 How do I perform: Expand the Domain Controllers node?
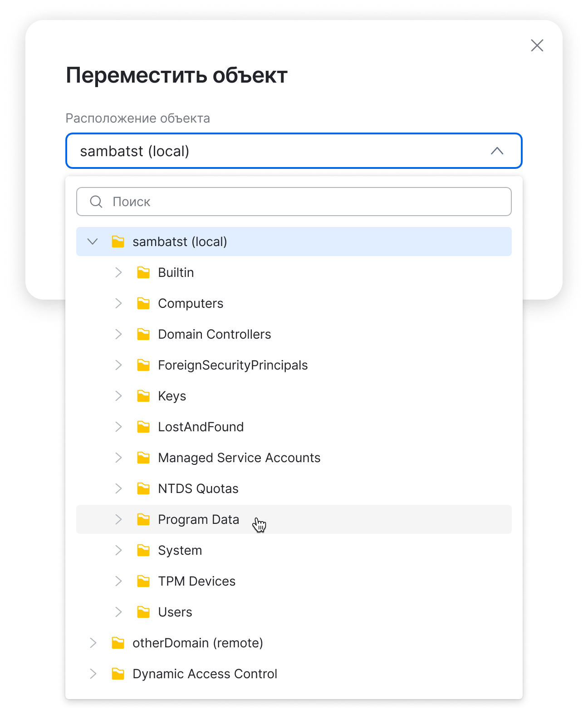click(118, 334)
